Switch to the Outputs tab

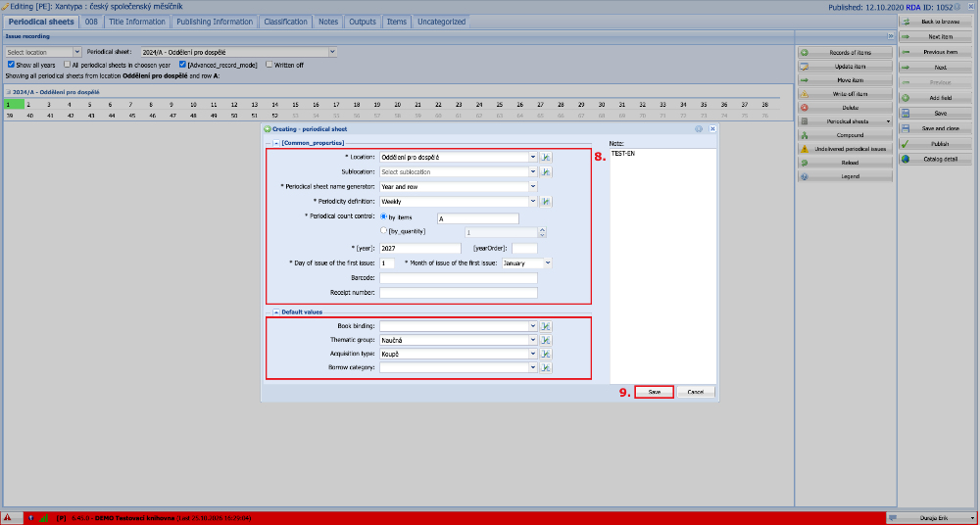click(363, 22)
